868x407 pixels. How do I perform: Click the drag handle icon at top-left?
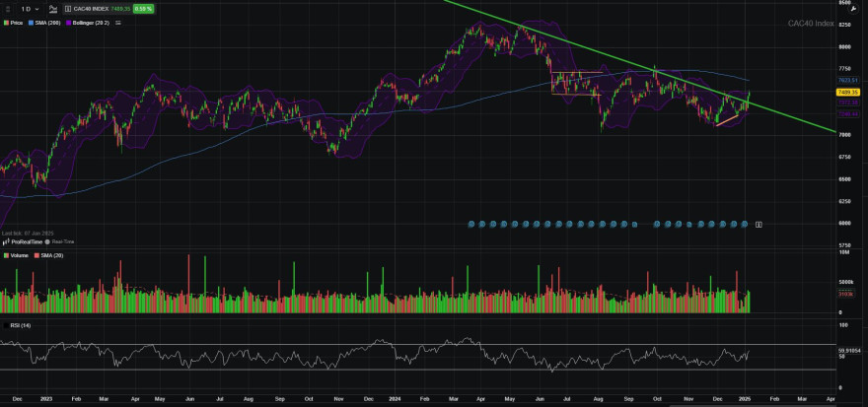click(8, 9)
